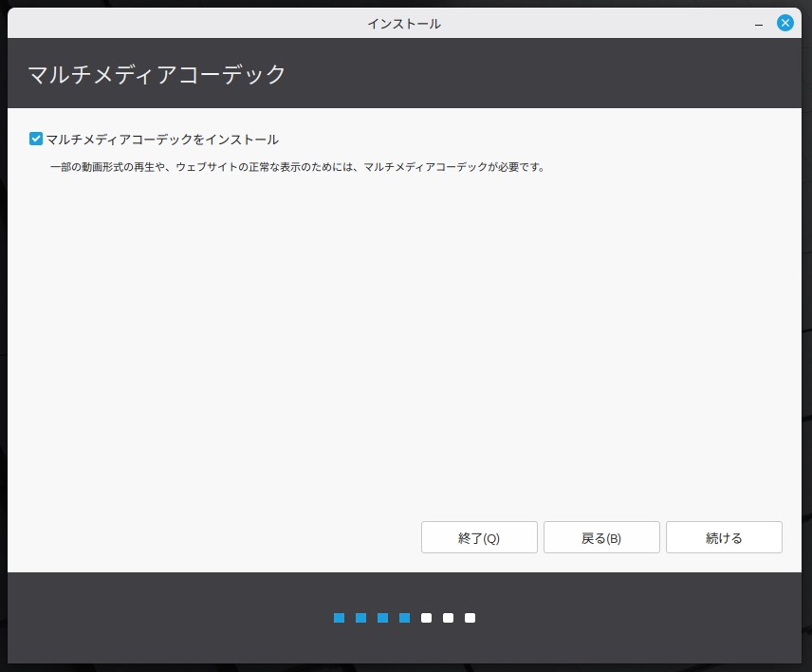Click the fifth progress step marker
The width and height of the screenshot is (812, 672).
pos(426,618)
